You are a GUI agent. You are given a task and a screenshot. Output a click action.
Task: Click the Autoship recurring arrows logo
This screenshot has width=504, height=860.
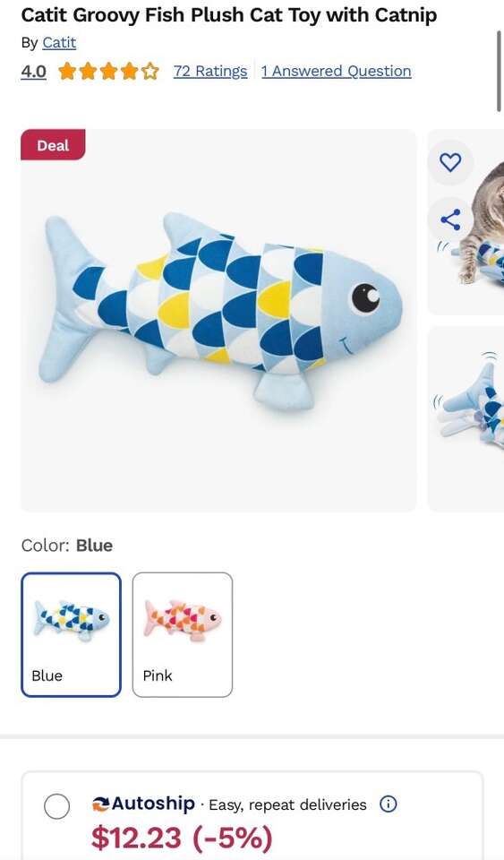(x=100, y=804)
